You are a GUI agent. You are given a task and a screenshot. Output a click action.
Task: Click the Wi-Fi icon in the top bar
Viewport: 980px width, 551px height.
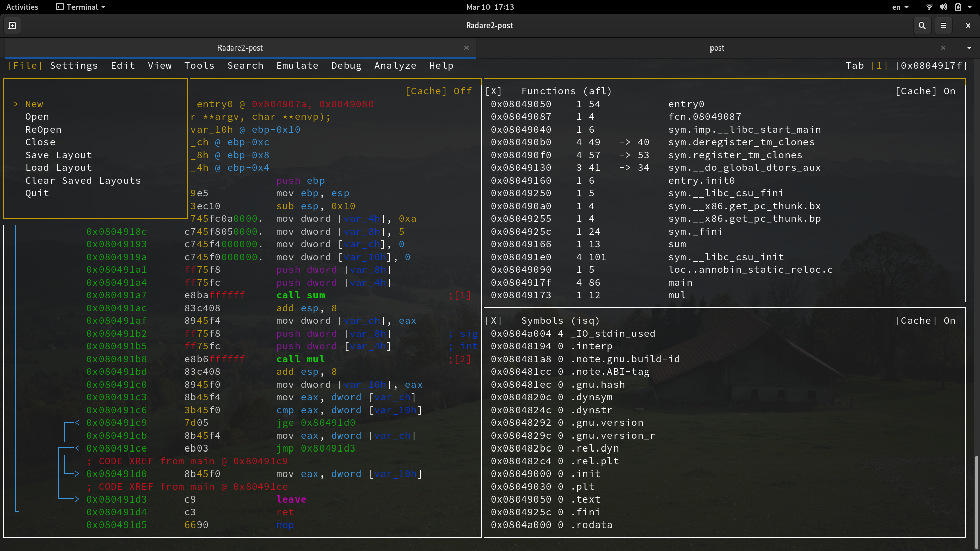click(x=928, y=7)
